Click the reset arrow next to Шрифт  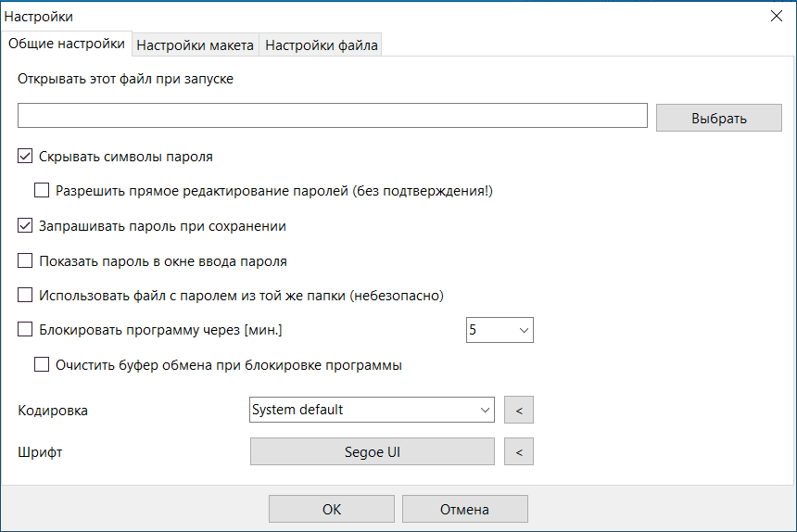pos(519,452)
